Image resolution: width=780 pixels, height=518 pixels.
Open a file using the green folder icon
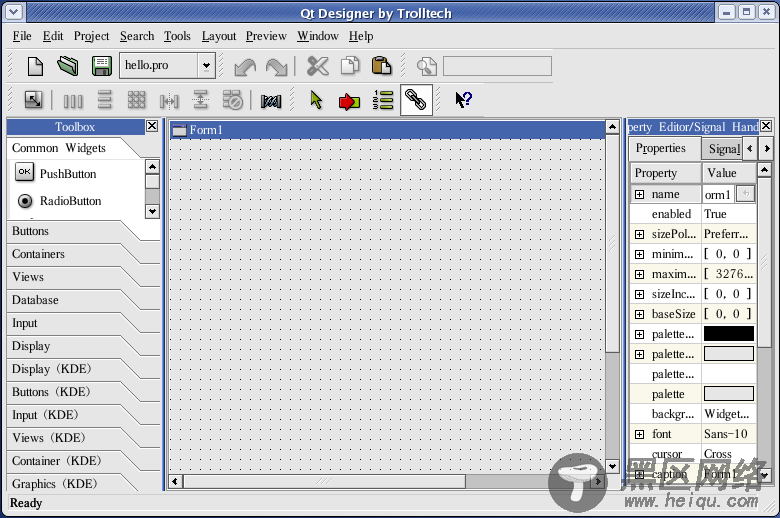point(68,66)
